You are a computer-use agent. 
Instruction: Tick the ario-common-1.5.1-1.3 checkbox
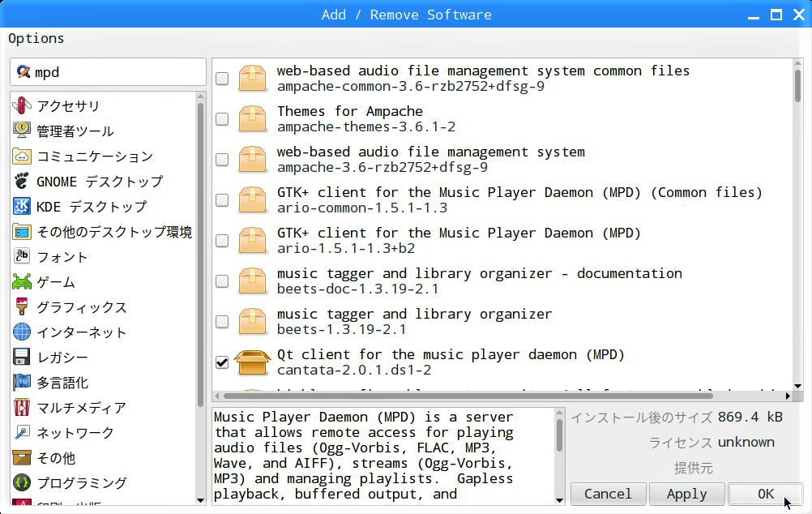click(x=222, y=200)
